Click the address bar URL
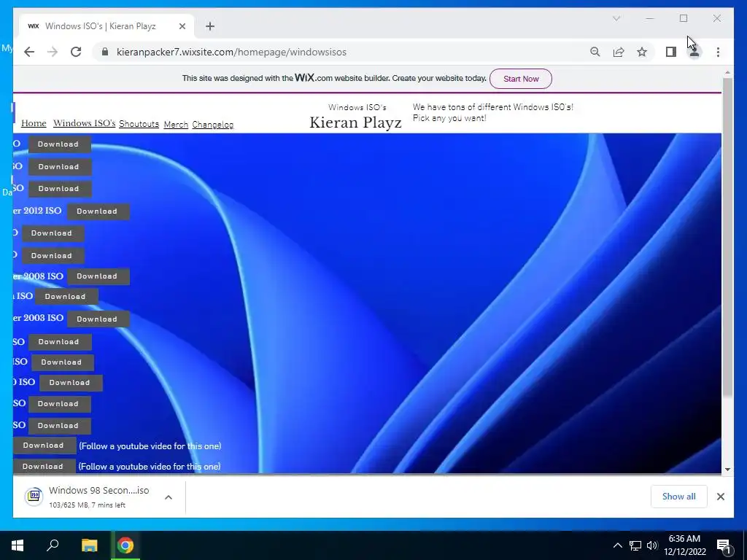The image size is (747, 560). click(x=231, y=52)
